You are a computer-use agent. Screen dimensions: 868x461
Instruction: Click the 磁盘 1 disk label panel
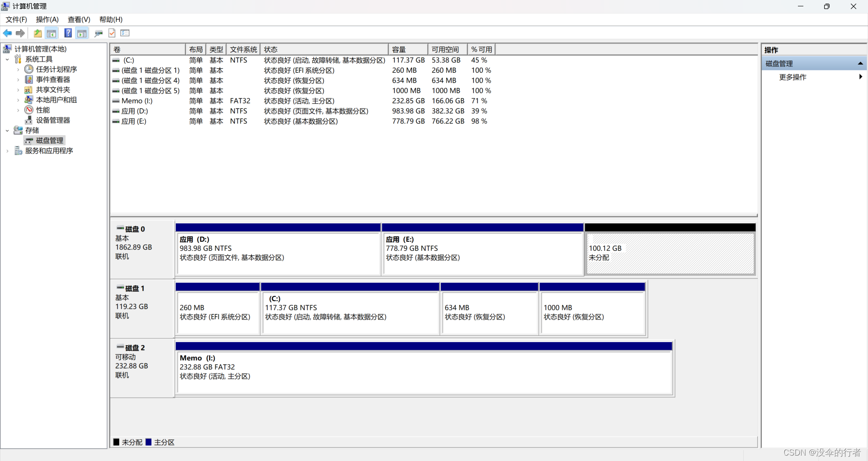pyautogui.click(x=142, y=309)
